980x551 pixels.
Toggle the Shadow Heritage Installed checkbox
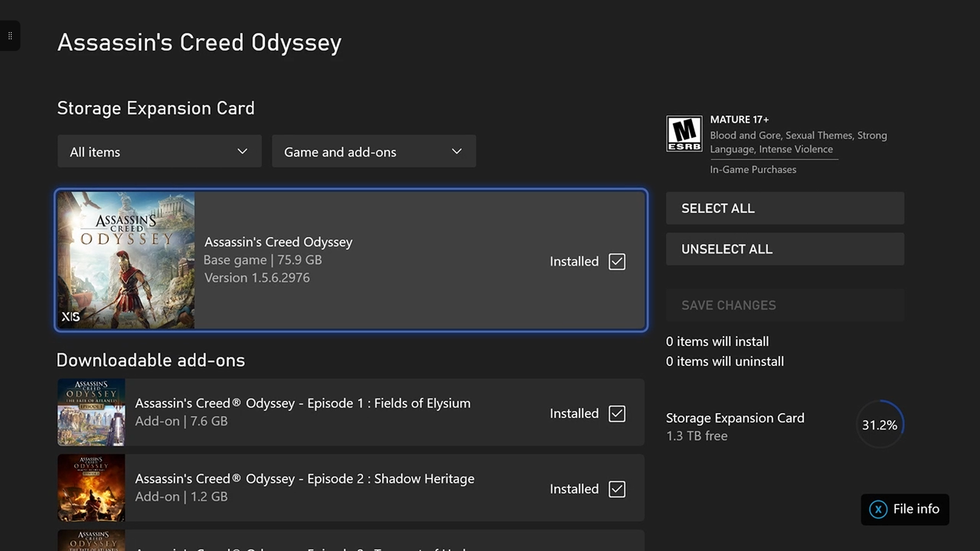pos(617,489)
